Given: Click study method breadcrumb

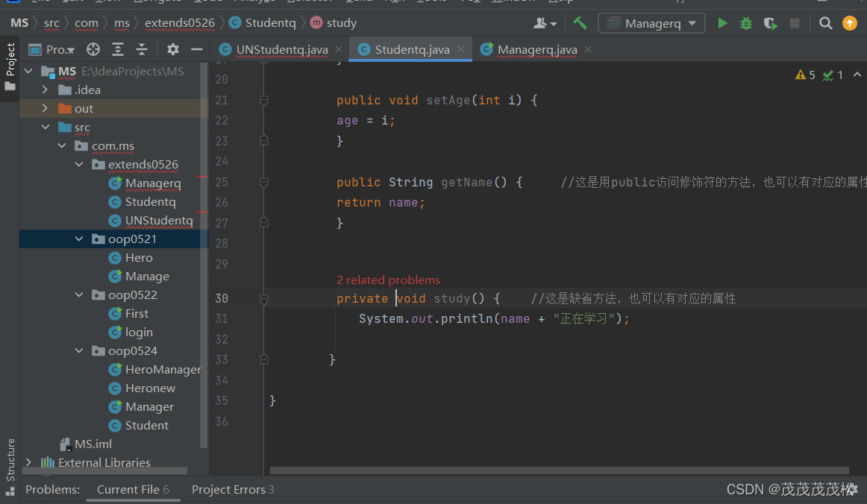Looking at the screenshot, I should coord(334,23).
